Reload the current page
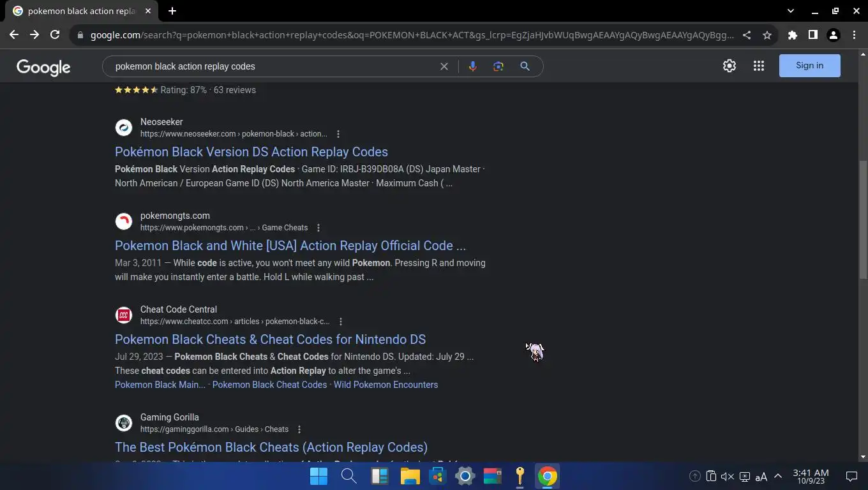Viewport: 868px width, 490px height. tap(55, 35)
